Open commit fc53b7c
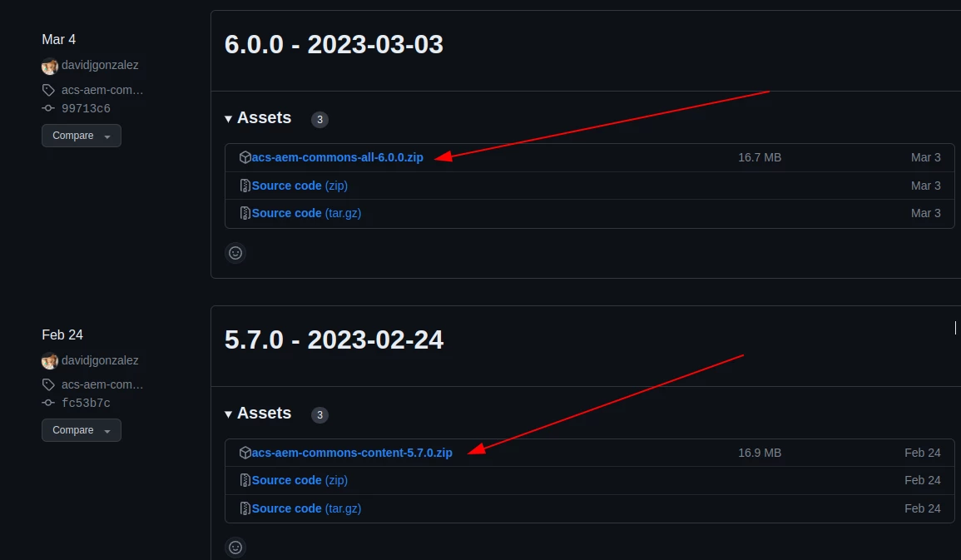The width and height of the screenshot is (961, 560). 86,404
